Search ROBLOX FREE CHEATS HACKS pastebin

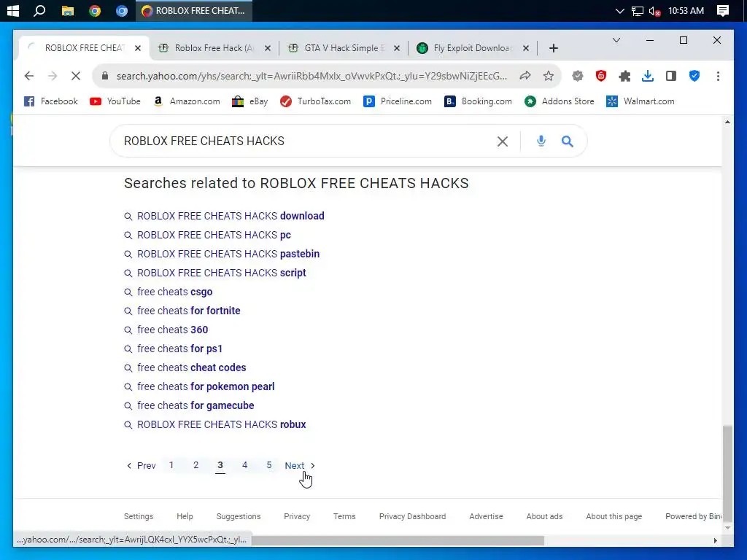pos(228,254)
